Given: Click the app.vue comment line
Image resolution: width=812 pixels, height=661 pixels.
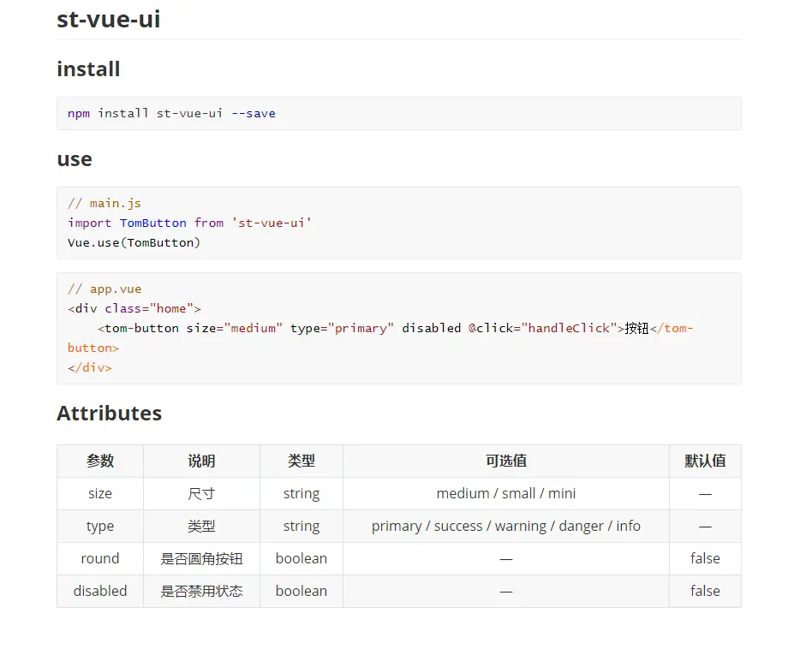Looking at the screenshot, I should click(x=104, y=289).
